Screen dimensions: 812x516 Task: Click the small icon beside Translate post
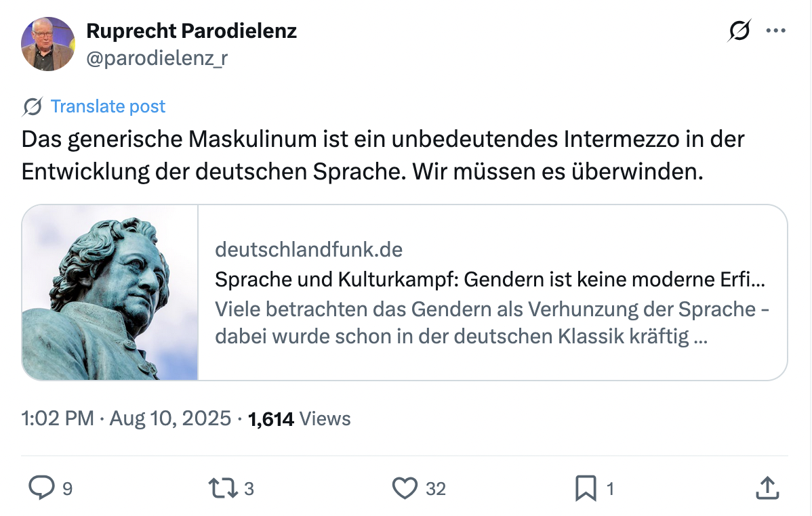pyautogui.click(x=32, y=106)
